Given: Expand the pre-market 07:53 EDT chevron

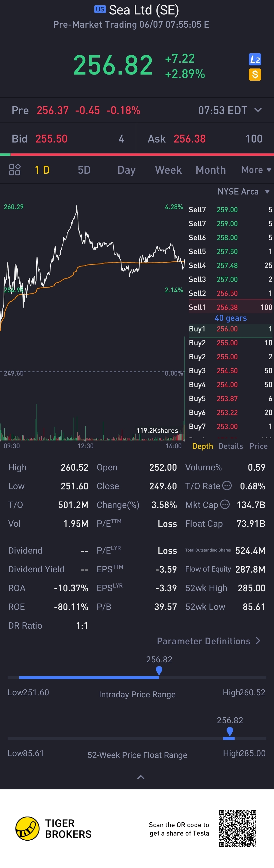Looking at the screenshot, I should click(258, 110).
